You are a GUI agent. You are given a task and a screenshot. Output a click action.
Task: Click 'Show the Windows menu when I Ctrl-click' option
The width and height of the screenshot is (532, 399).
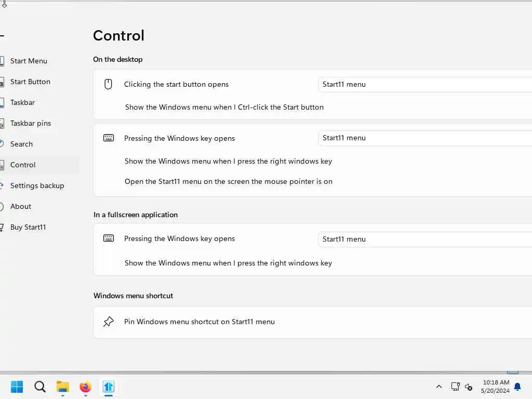click(x=224, y=107)
